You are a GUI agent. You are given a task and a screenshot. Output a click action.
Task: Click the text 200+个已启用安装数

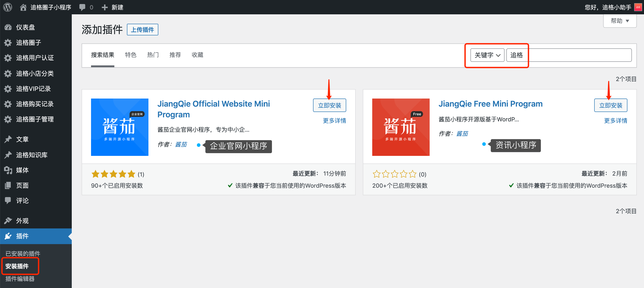[400, 186]
